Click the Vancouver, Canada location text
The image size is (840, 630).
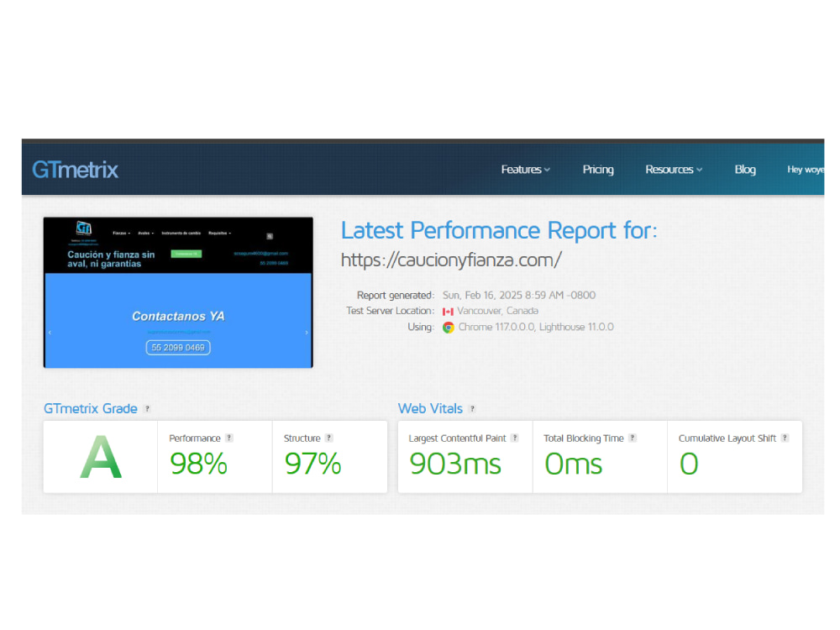pos(497,311)
